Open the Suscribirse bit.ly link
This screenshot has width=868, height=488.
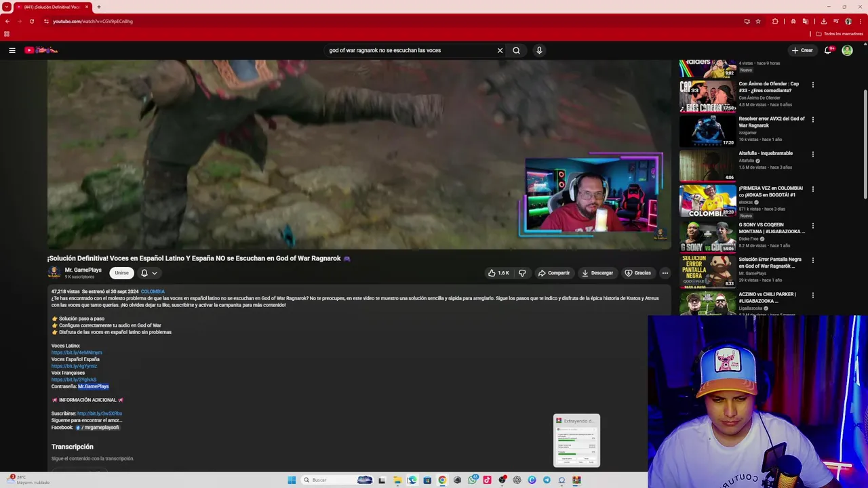click(100, 413)
